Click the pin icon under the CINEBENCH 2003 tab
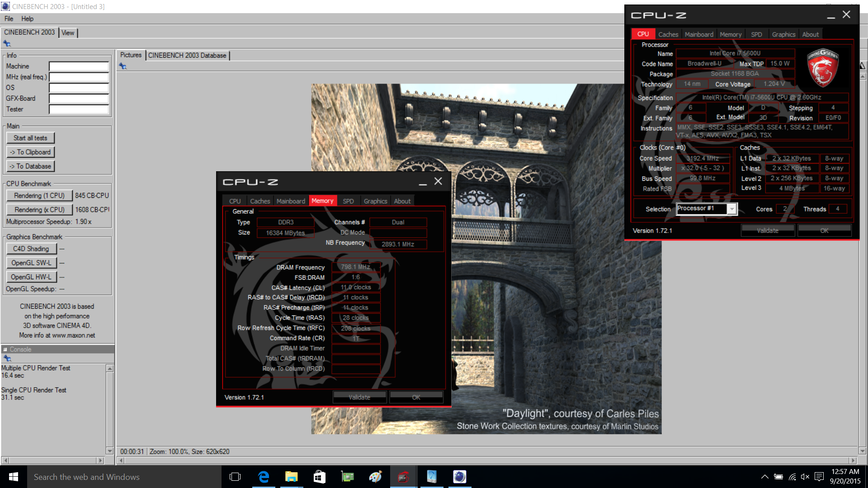Screen dimensions: 868x488 (7, 43)
